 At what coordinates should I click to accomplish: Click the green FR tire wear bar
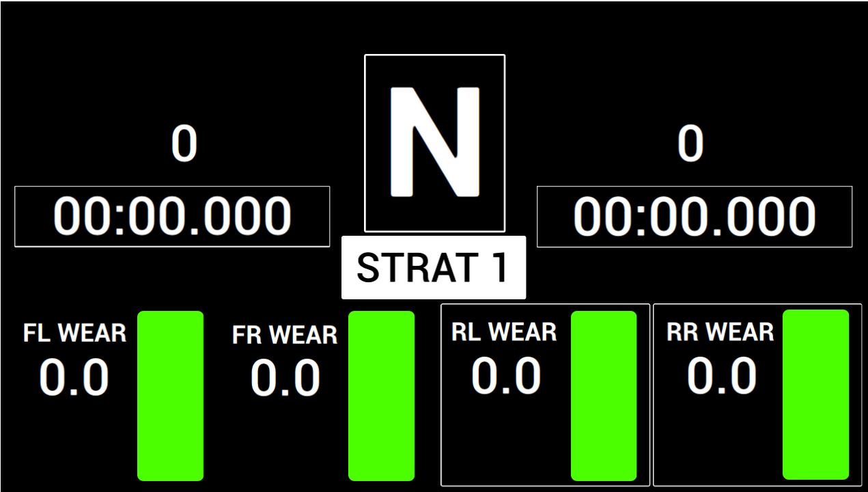(382, 396)
